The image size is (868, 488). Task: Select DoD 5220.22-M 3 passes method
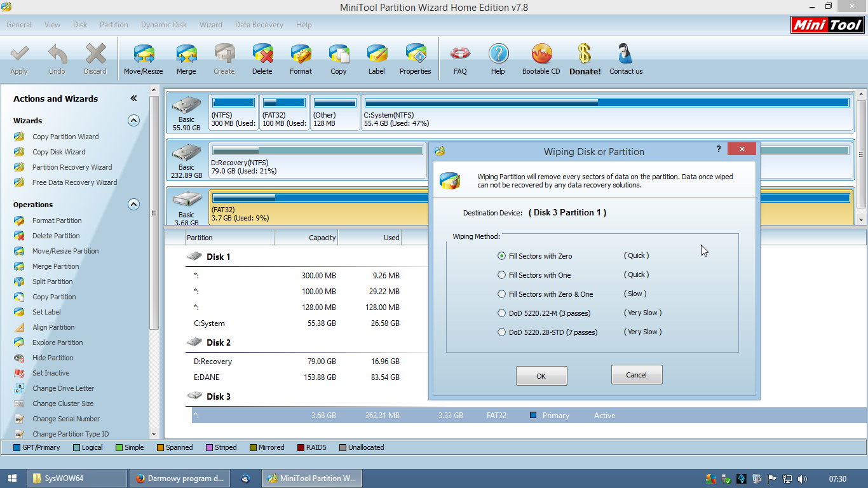click(x=545, y=313)
